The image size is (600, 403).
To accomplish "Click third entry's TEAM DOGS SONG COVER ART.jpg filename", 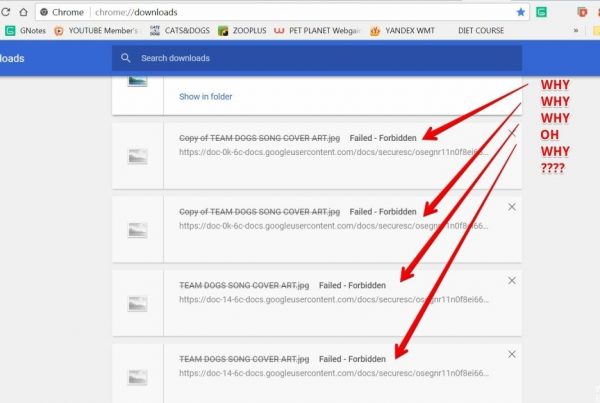I will [244, 286].
